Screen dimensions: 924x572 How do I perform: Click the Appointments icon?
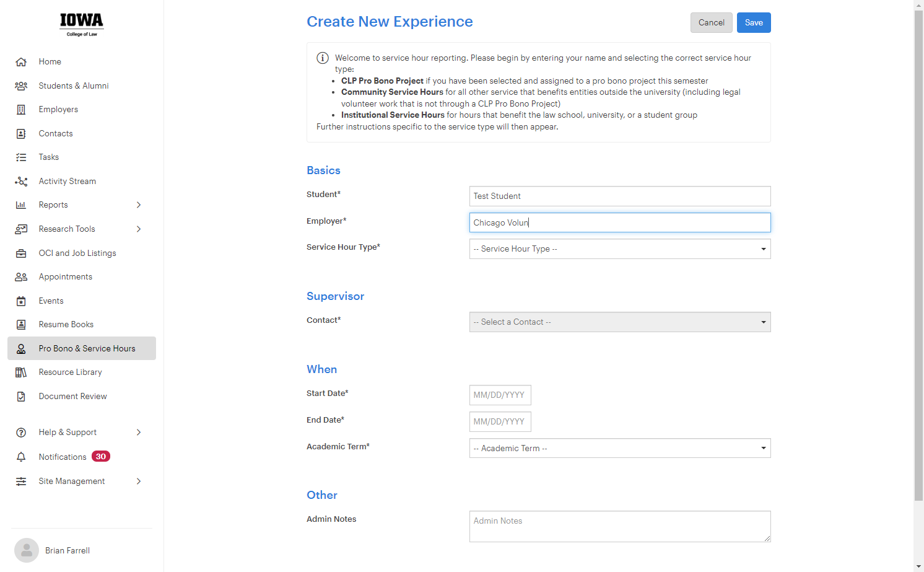tap(21, 277)
